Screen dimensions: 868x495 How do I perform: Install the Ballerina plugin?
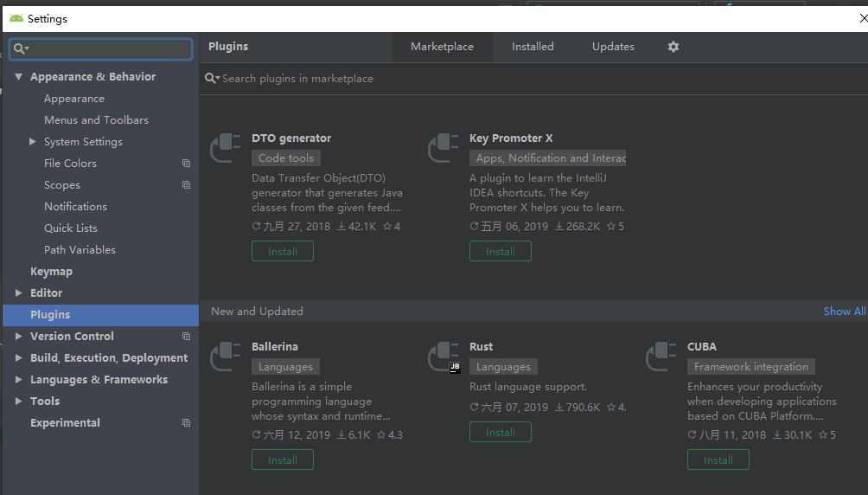pos(283,460)
